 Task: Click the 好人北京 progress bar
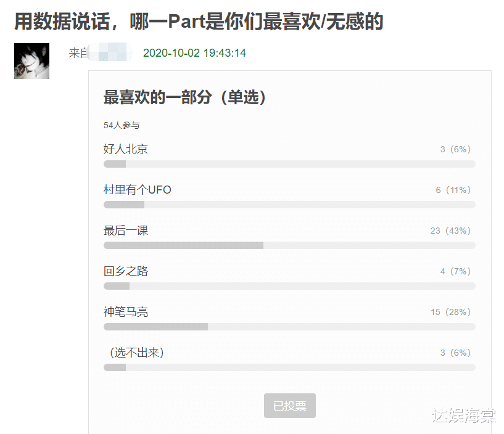(x=289, y=164)
